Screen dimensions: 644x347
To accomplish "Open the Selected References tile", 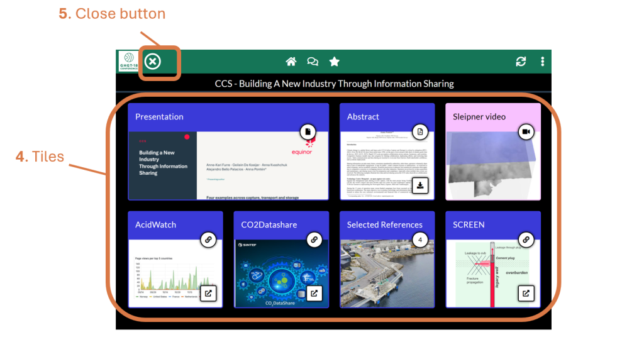I will tap(387, 260).
